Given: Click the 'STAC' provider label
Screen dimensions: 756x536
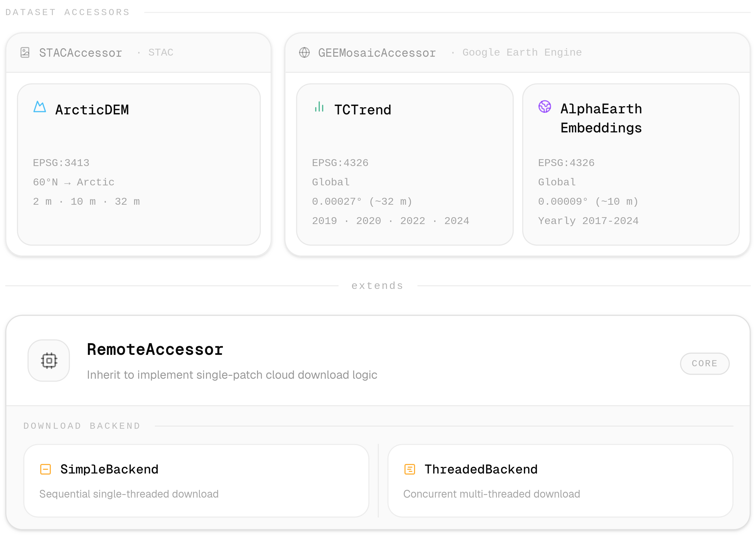Looking at the screenshot, I should 161,52.
